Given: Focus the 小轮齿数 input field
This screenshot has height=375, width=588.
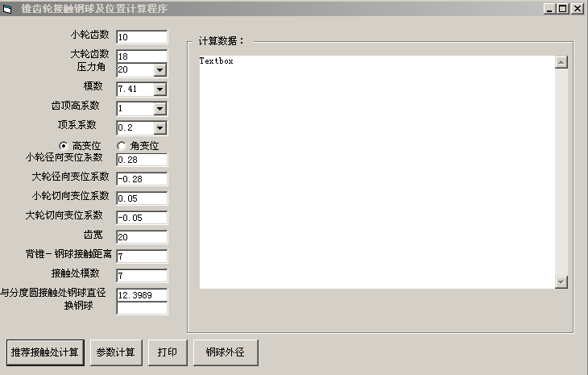Looking at the screenshot, I should coord(142,37).
